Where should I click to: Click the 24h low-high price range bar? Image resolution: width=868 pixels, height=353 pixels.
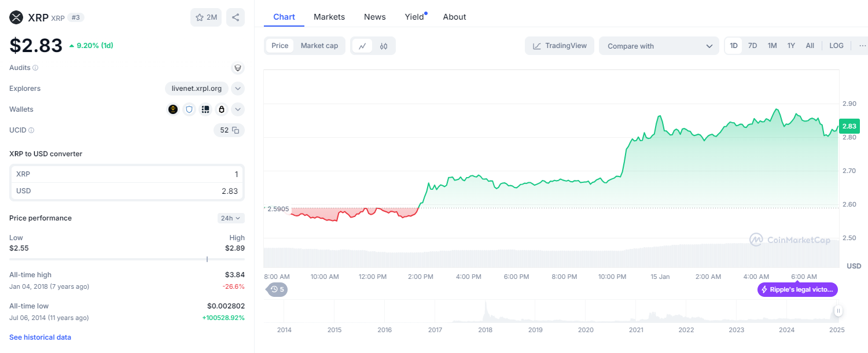127,259
